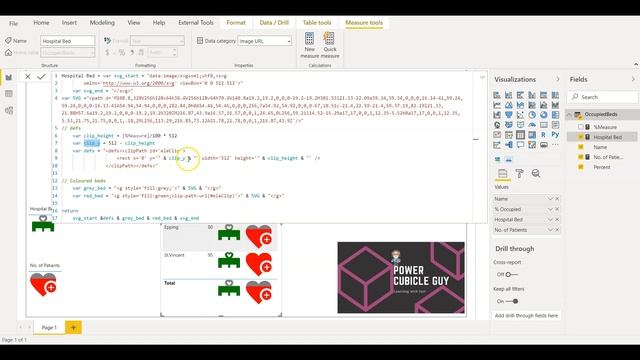Apply currency format with dollar icon
The width and height of the screenshot is (640, 360).
(x=107, y=53)
